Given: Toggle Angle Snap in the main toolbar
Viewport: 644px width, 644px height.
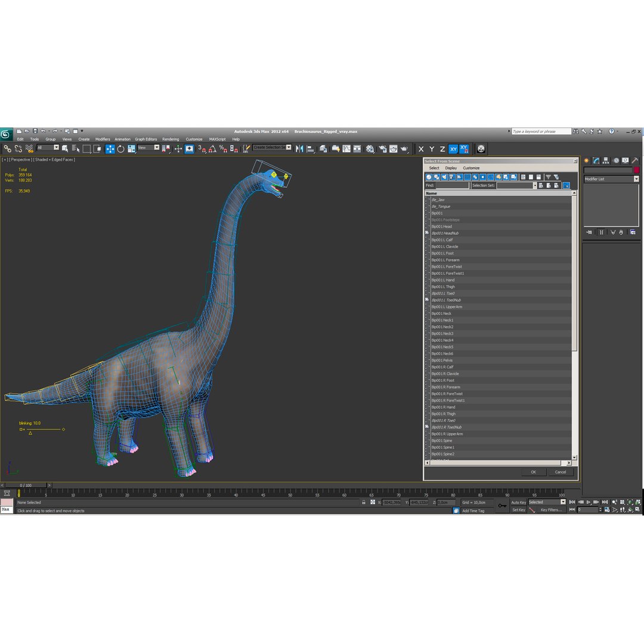Looking at the screenshot, I should point(212,148).
